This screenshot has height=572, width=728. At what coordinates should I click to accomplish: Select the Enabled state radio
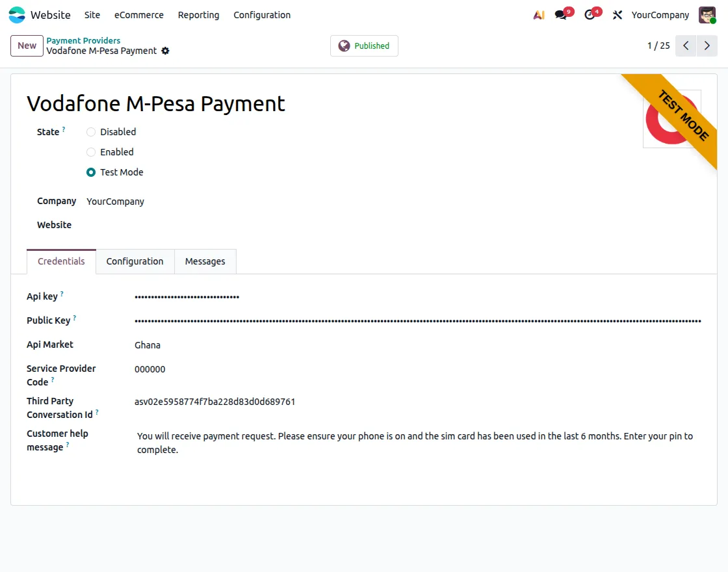pyautogui.click(x=91, y=152)
